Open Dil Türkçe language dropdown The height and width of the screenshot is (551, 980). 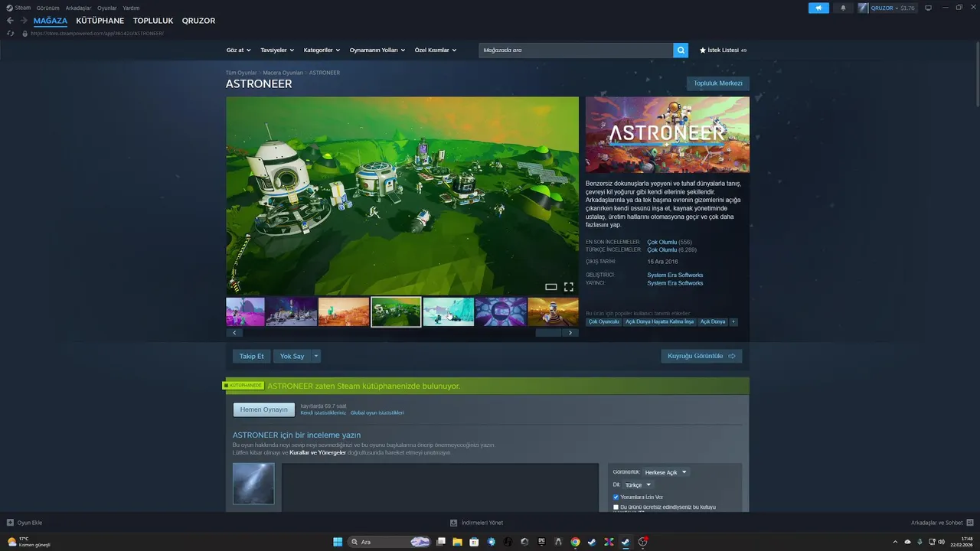[x=638, y=484]
